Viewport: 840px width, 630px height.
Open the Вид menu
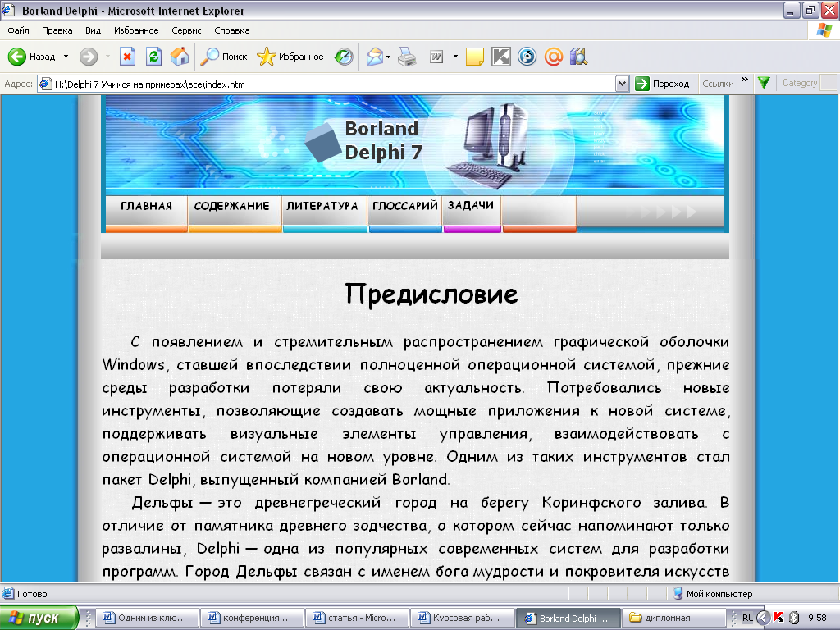(x=94, y=30)
